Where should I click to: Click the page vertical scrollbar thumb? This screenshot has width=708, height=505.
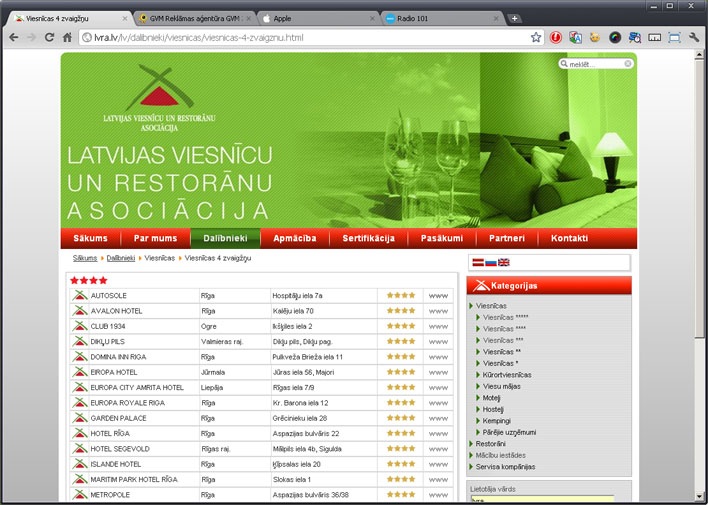699,199
